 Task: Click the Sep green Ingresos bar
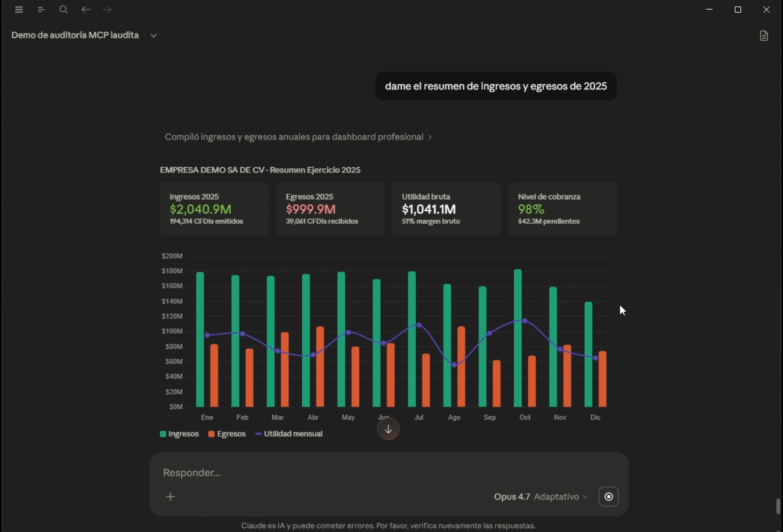point(482,347)
